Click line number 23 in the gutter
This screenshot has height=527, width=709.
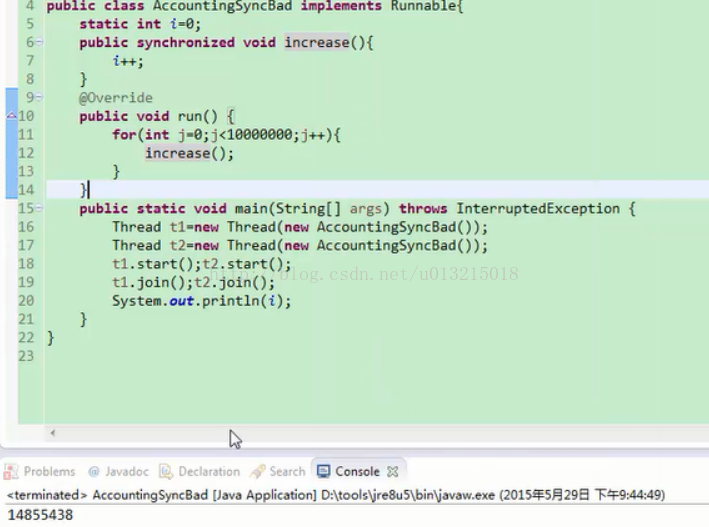(26, 356)
